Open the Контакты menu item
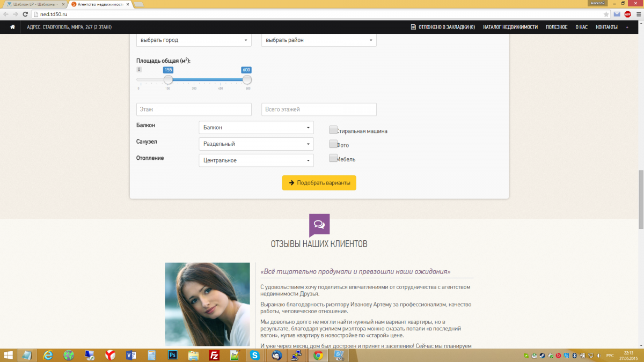Image resolution: width=644 pixels, height=362 pixels. (x=606, y=27)
